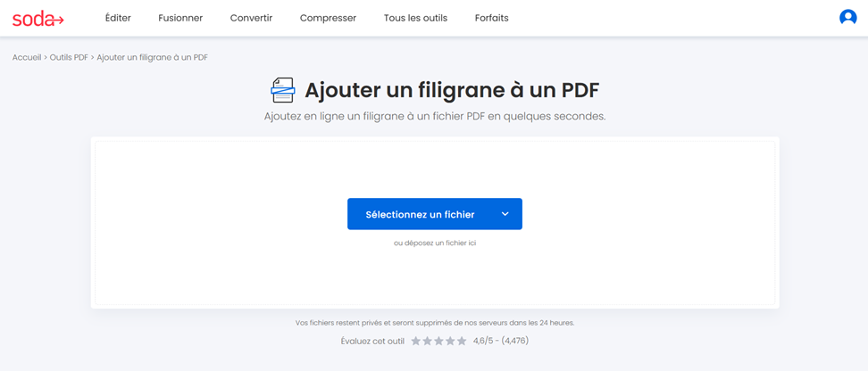This screenshot has width=868, height=371.
Task: Click the 'Ajoutez en ligne un filigrane' subtitle
Action: point(435,117)
